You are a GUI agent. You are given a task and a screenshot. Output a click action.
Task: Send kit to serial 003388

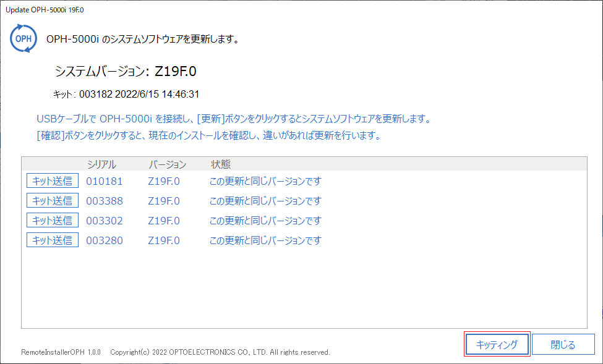pyautogui.click(x=53, y=200)
